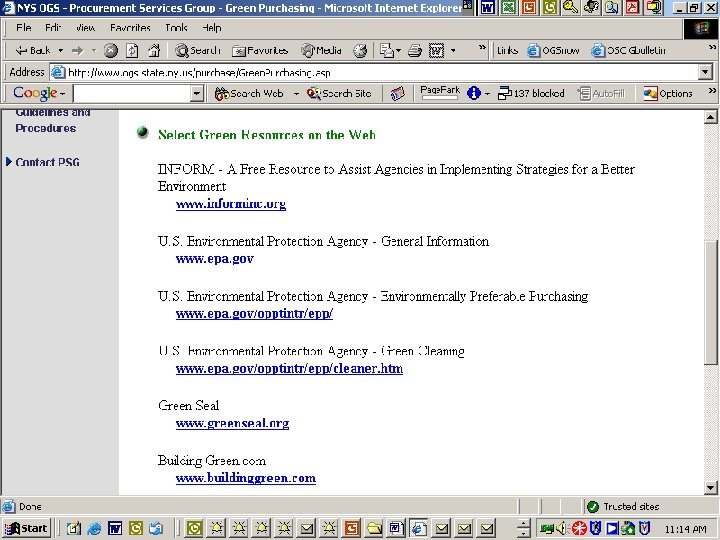Launch Internet Explorer from Quick Launch

pos(94,529)
